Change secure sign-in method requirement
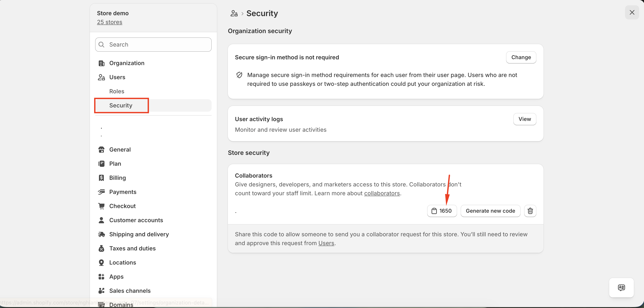This screenshot has width=644, height=308. 521,57
